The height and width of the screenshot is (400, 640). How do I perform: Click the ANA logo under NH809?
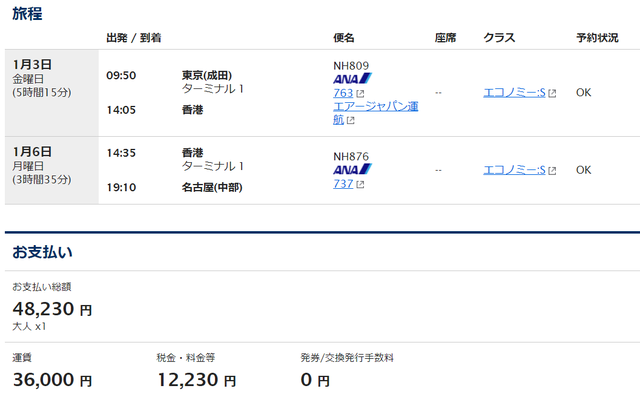pos(352,78)
